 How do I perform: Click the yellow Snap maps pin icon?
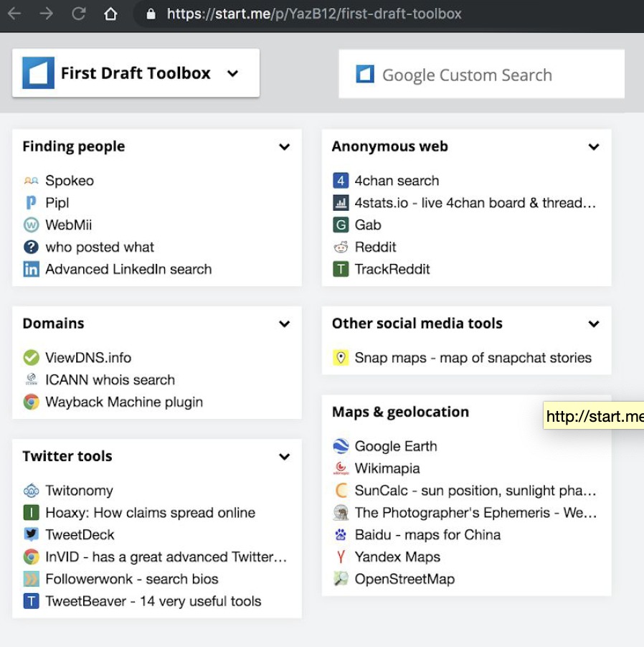341,358
